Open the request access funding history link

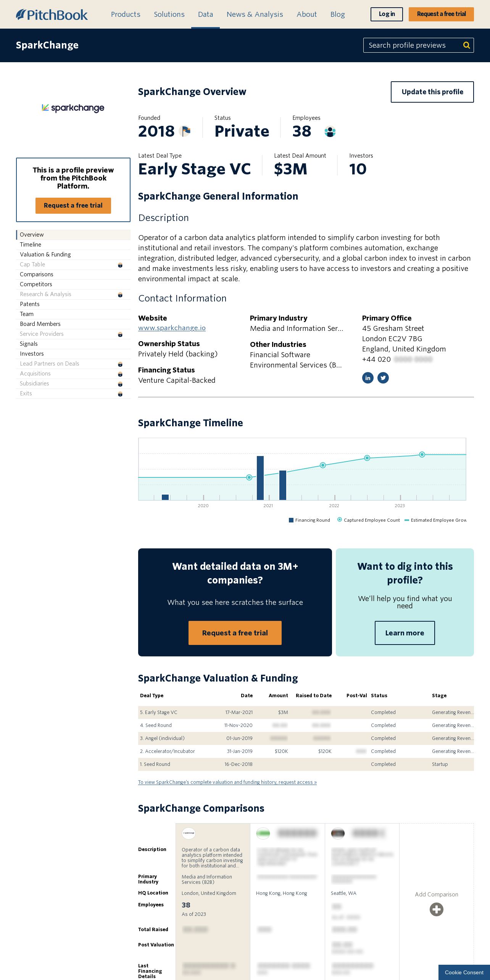(x=227, y=782)
